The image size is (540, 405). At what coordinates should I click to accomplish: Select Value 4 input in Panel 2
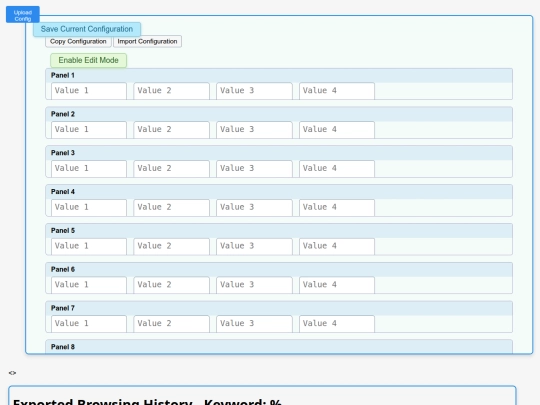(x=337, y=130)
